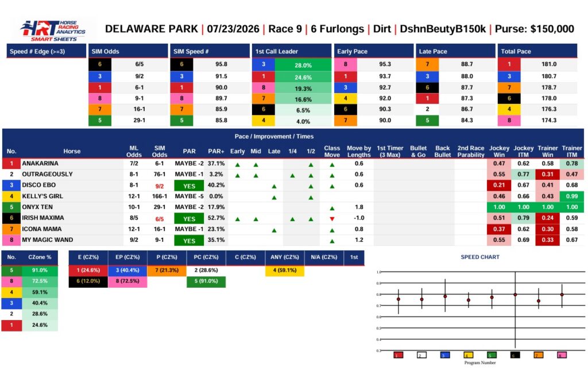Click the '5 (91.0%)' cell under PC (CZ%)
This screenshot has height=374, width=588.
(206, 282)
